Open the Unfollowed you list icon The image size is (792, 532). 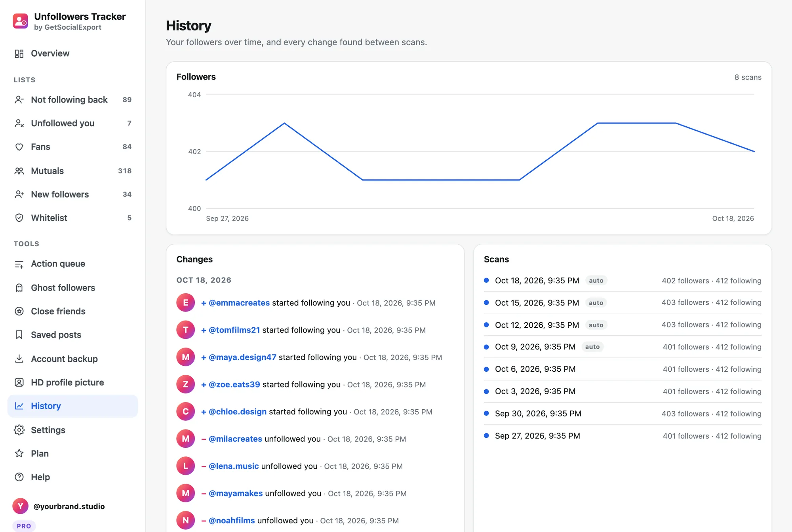[19, 123]
